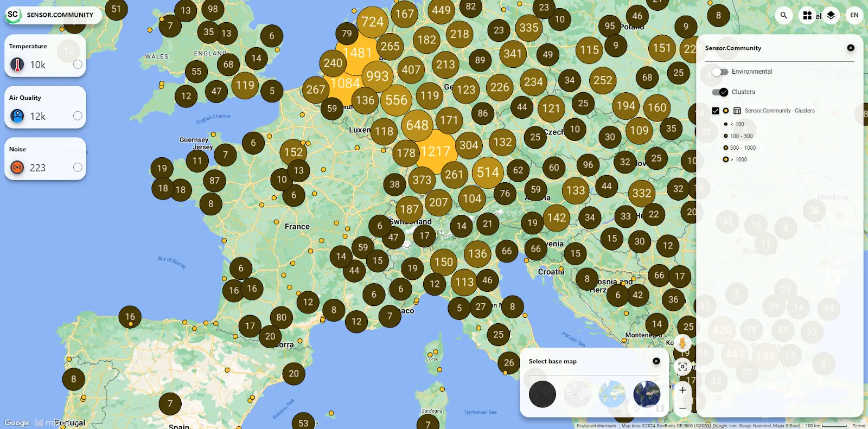
Task: Drop the Street View pegman icon
Action: pos(682,343)
